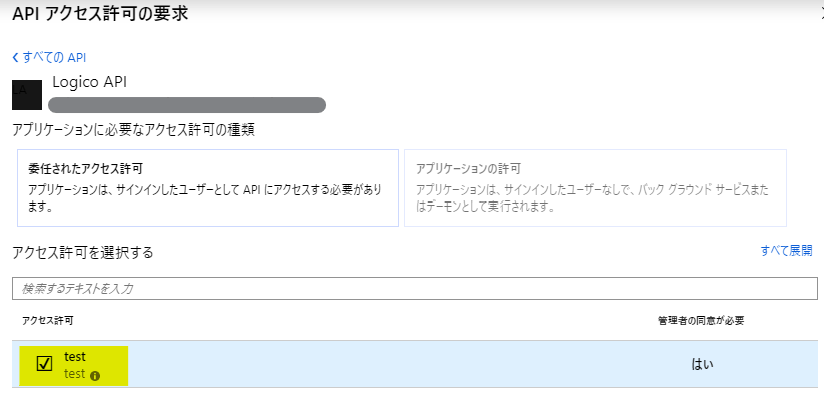Click the アプリケーションに必要なアクセス許可の種類 label
This screenshot has width=824, height=402.
[140, 130]
